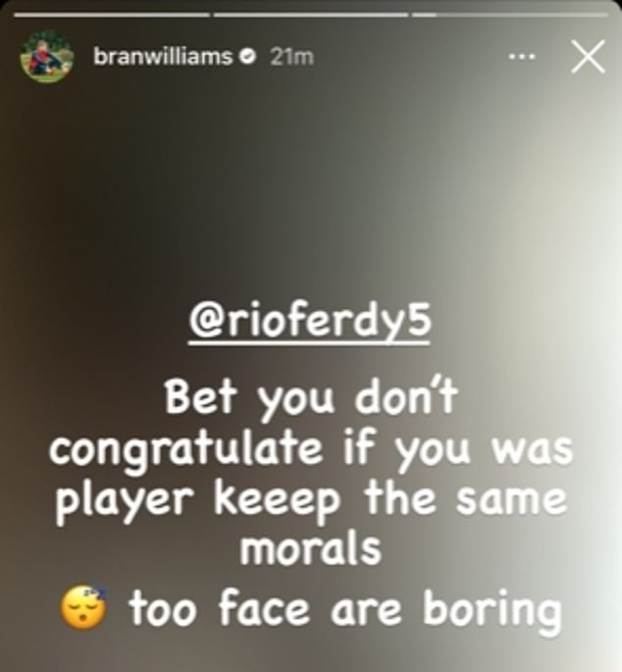
Task: Tap the "Bet you don't" text line
Action: click(310, 397)
